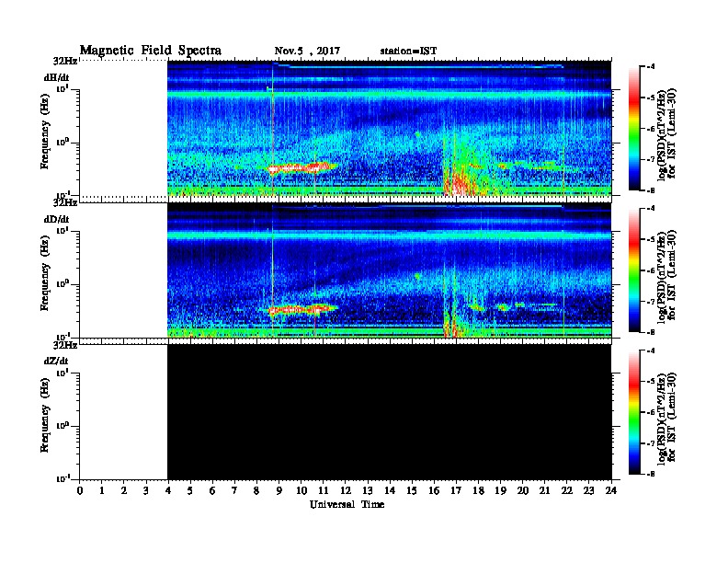Click the Frequency (Hz) label of dZ/dt panel
The width and height of the screenshot is (728, 563).
(45, 415)
